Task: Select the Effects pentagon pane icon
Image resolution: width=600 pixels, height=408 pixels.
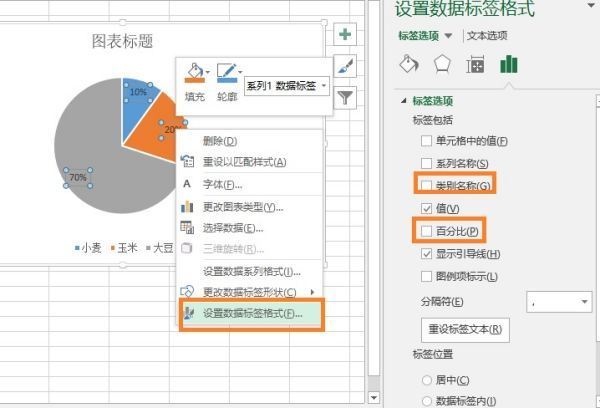Action: coord(442,64)
